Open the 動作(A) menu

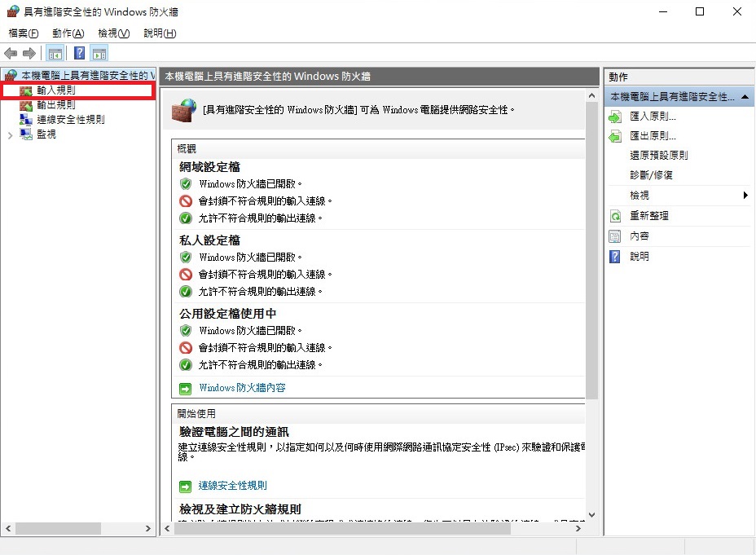[x=68, y=33]
